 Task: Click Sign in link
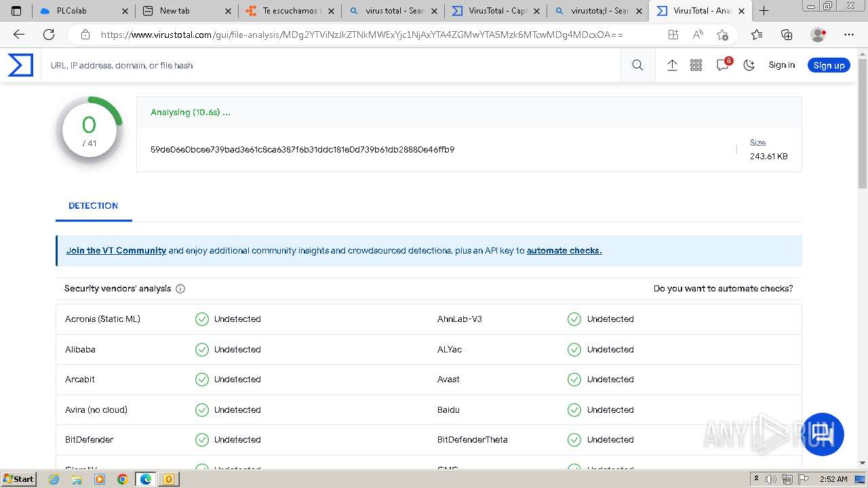(x=781, y=65)
